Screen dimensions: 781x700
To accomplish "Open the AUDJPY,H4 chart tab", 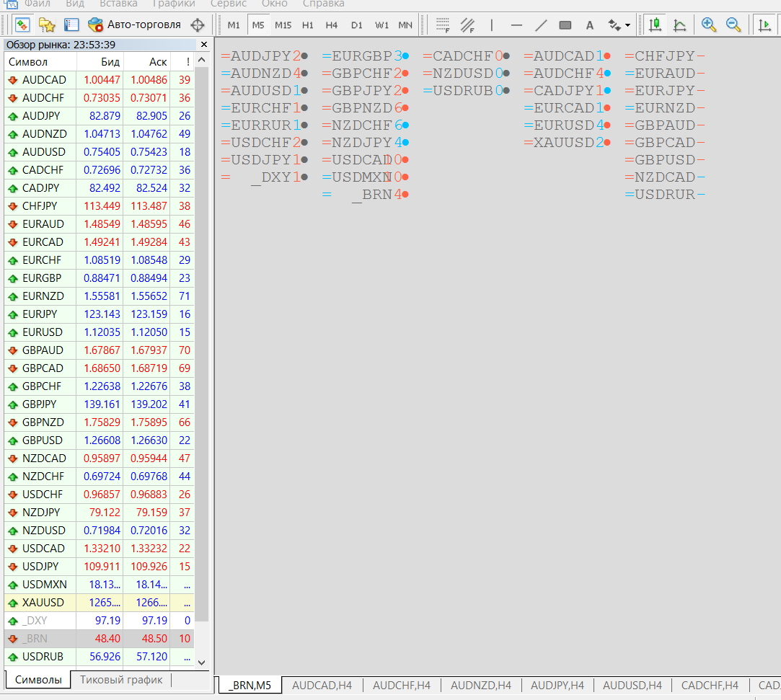I will (557, 686).
